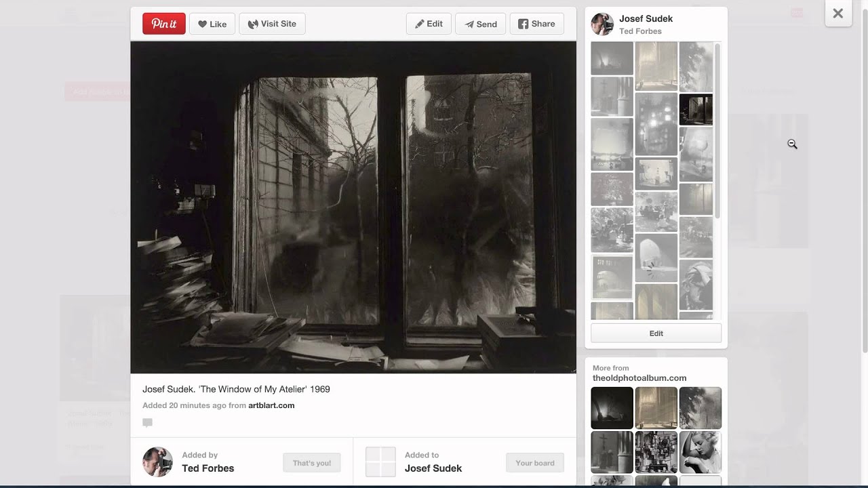Click sidebar board owner avatar
The image size is (868, 488).
(x=602, y=24)
